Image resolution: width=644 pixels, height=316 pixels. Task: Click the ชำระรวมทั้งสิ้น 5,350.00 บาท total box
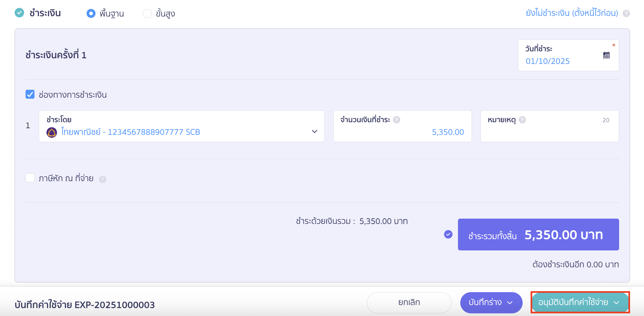(x=538, y=235)
